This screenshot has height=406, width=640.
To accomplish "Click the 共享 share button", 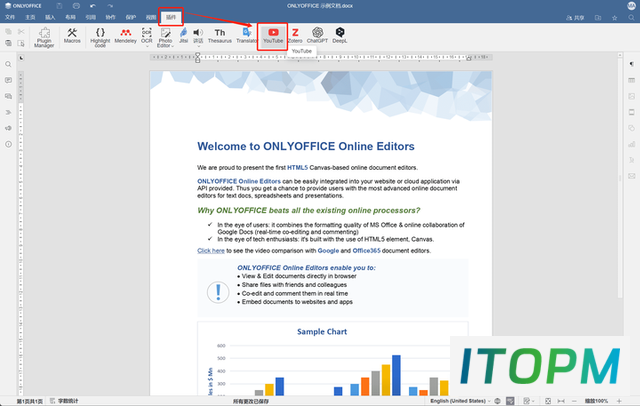I will pyautogui.click(x=575, y=18).
